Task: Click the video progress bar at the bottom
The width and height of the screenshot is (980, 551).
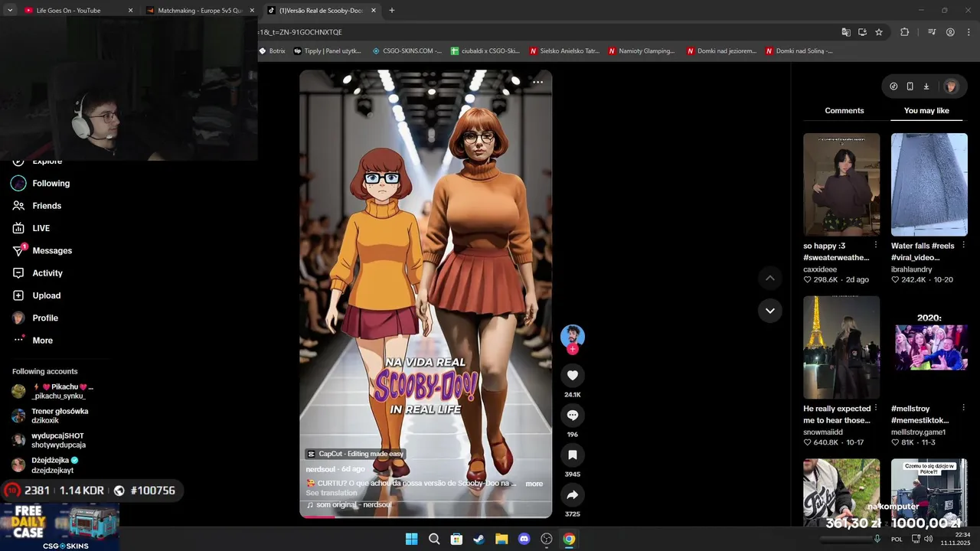Action: (x=426, y=517)
